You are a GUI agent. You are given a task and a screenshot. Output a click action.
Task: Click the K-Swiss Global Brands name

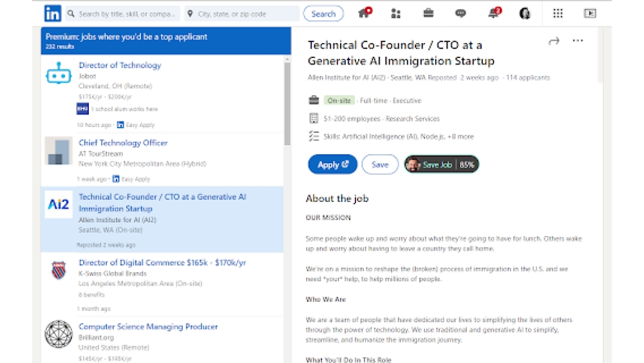[x=113, y=273]
